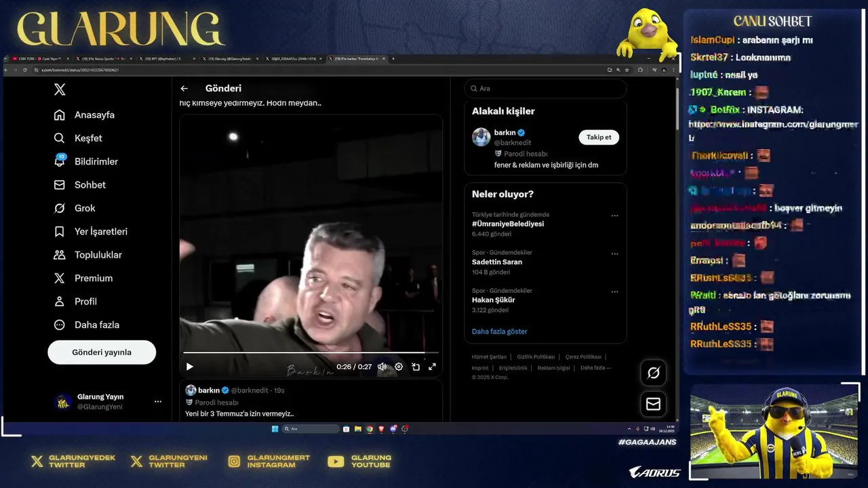This screenshot has width=868, height=488.
Task: Open barkın avatar in reply post
Action: pos(191,390)
